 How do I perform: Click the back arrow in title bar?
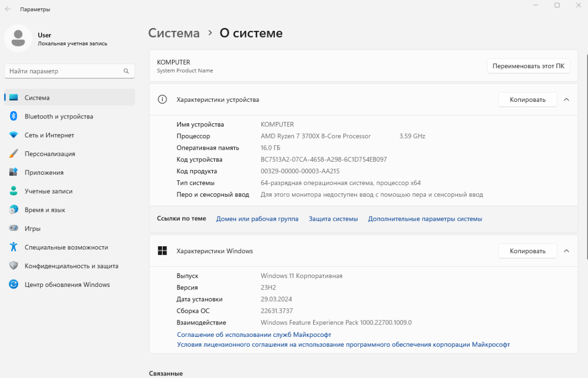8,9
